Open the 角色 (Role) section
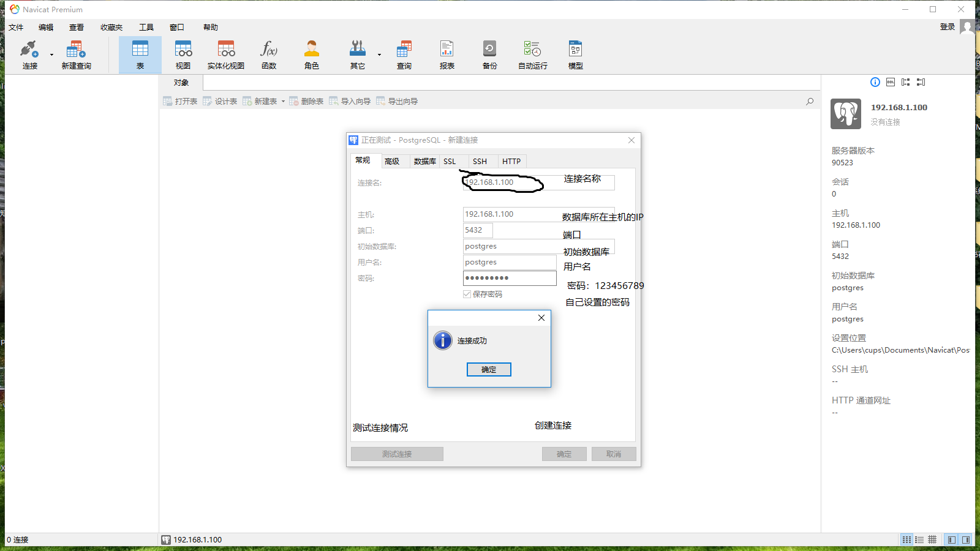This screenshot has height=551, width=980. point(312,55)
